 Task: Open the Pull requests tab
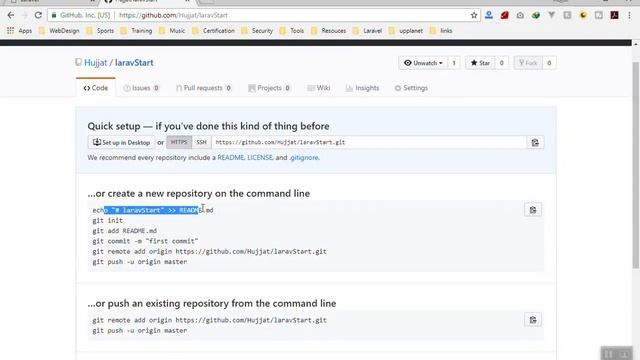pos(204,88)
